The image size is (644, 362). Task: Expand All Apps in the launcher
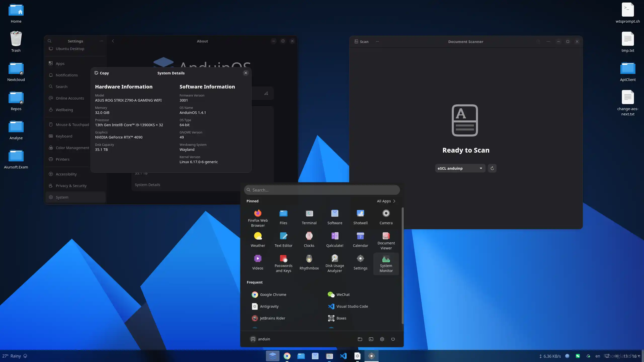[386, 201]
